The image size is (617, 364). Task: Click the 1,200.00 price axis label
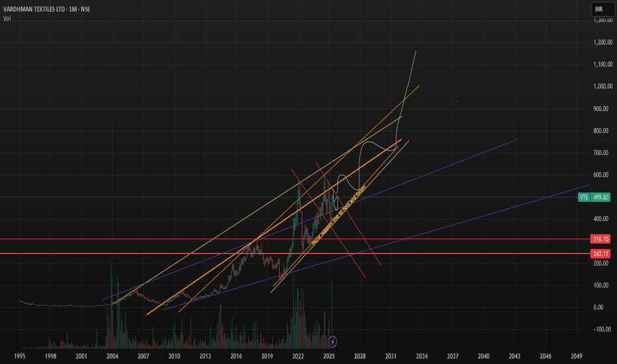tap(603, 42)
